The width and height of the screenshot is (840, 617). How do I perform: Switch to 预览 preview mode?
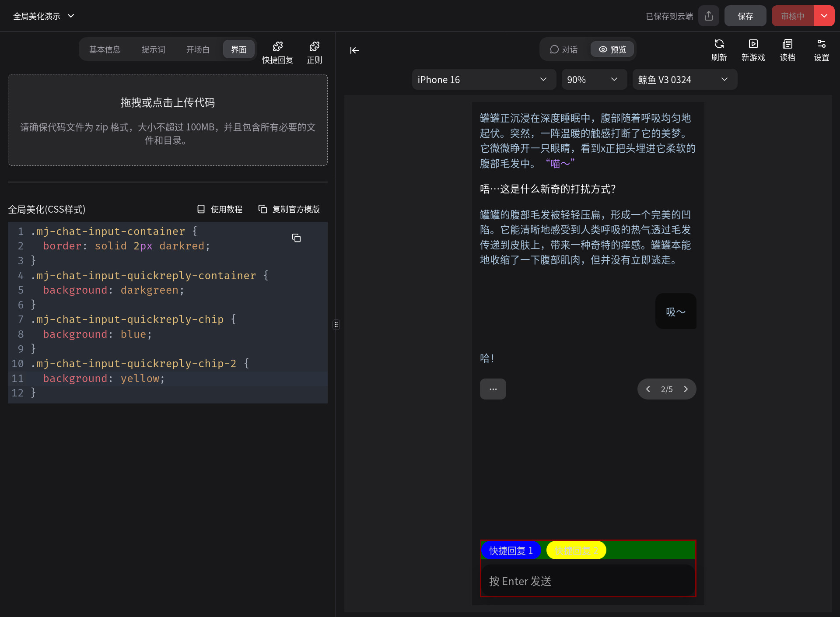pos(612,49)
